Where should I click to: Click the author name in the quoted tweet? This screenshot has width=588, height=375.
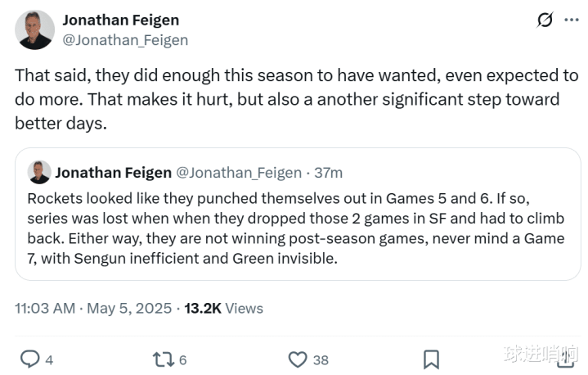point(114,172)
